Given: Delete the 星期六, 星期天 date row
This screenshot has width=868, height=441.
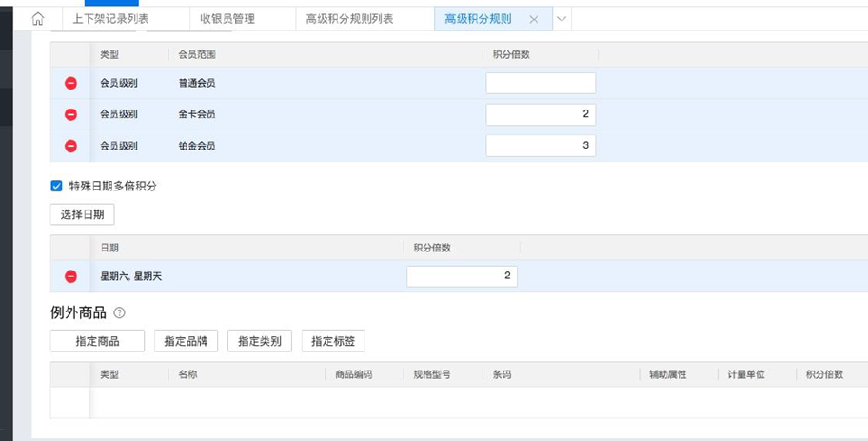Looking at the screenshot, I should [x=70, y=276].
